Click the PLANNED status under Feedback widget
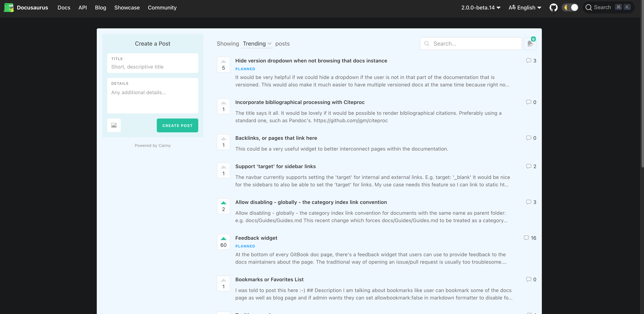This screenshot has width=644, height=314. tap(245, 246)
